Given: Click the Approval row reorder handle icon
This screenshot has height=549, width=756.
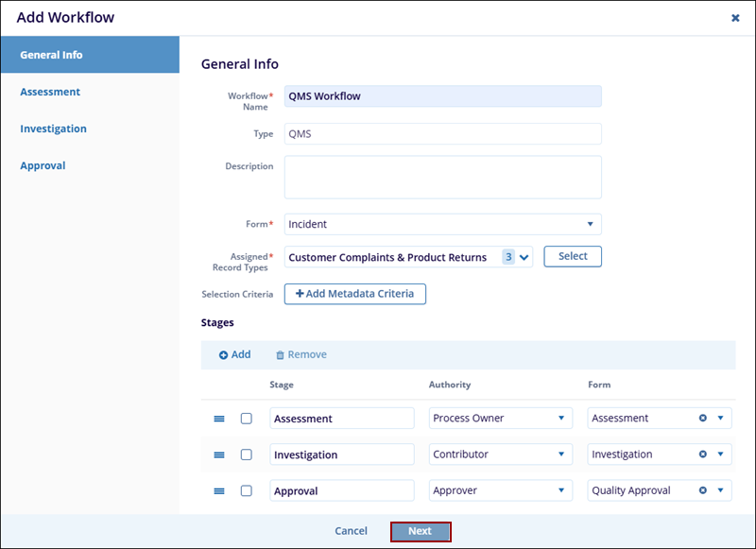Looking at the screenshot, I should click(219, 491).
